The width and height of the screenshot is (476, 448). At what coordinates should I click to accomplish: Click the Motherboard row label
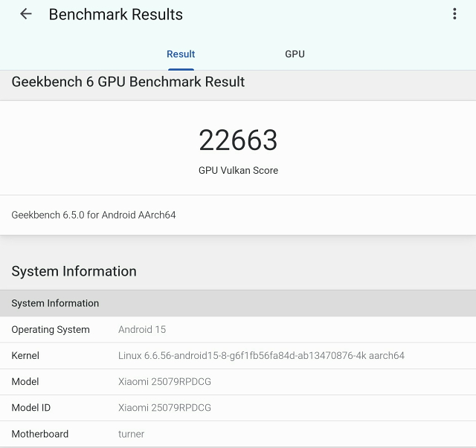click(40, 434)
